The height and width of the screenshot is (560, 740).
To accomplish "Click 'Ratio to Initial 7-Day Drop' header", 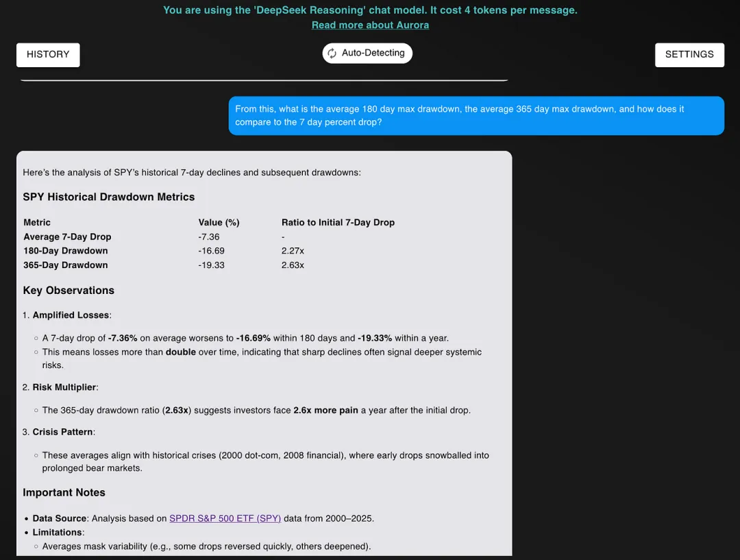I will tap(338, 223).
